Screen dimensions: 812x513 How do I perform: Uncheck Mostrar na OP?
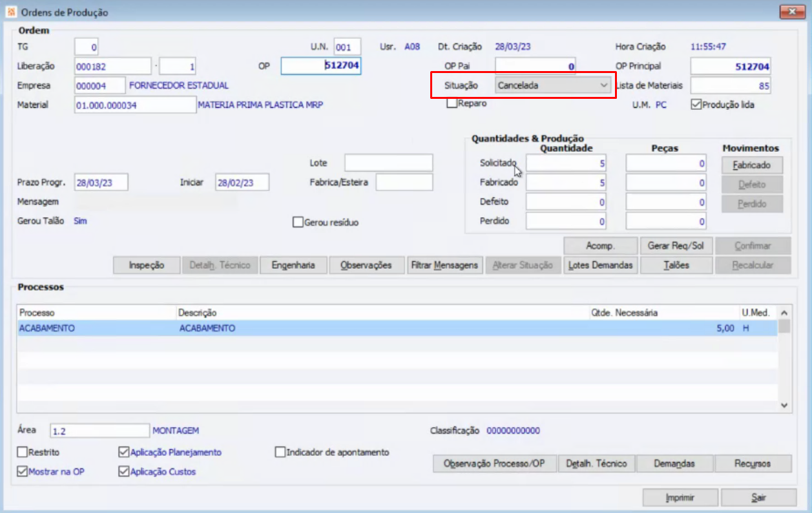click(23, 472)
